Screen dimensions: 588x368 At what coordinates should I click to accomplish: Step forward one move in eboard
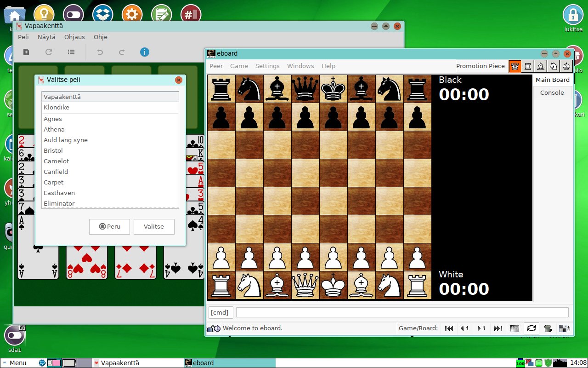coord(481,328)
